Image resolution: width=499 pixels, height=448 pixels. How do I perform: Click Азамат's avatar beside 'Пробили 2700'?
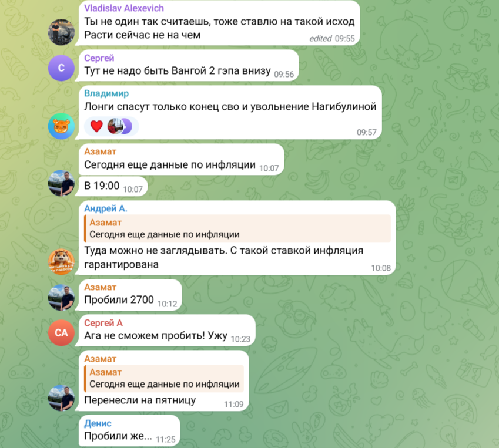(x=61, y=297)
